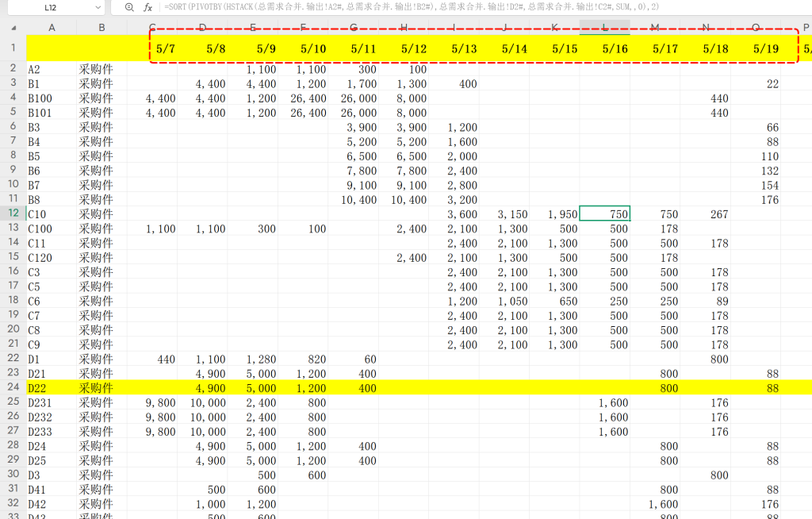Select the active cell with 750 in row C10
This screenshot has height=519, width=812.
point(604,213)
